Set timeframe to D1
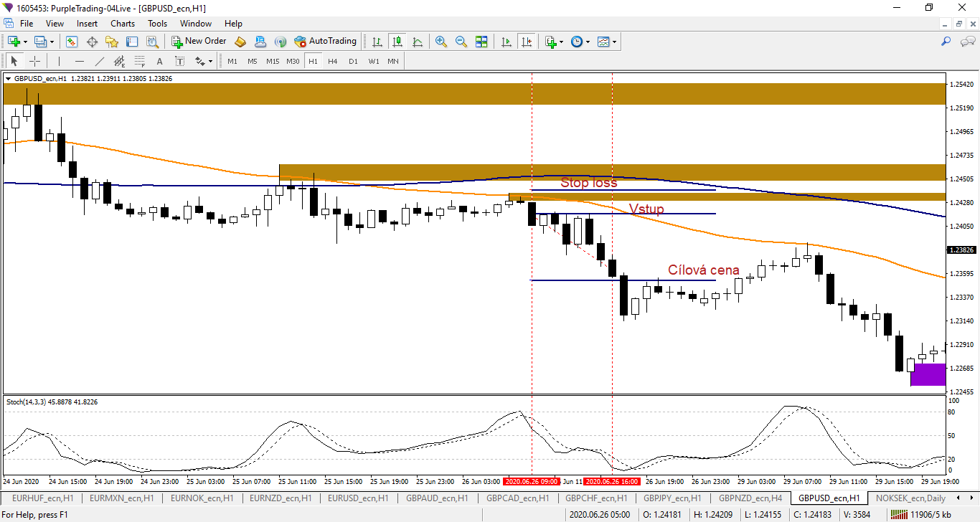 (x=353, y=61)
